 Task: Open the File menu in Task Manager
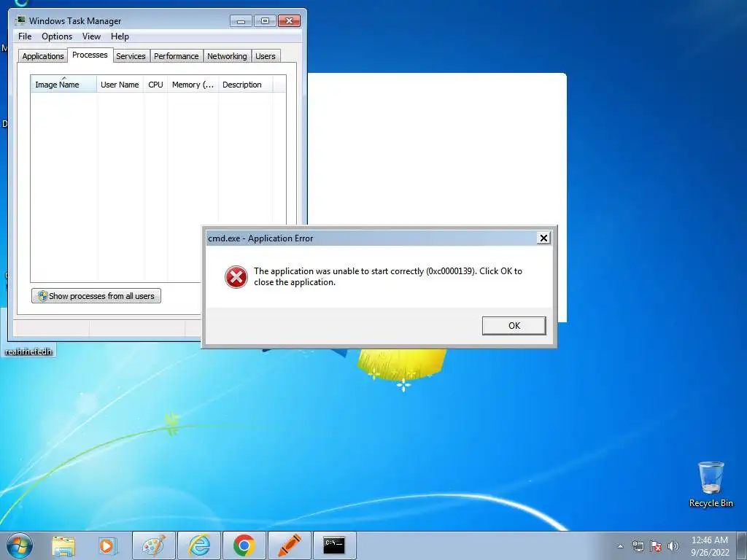click(25, 36)
